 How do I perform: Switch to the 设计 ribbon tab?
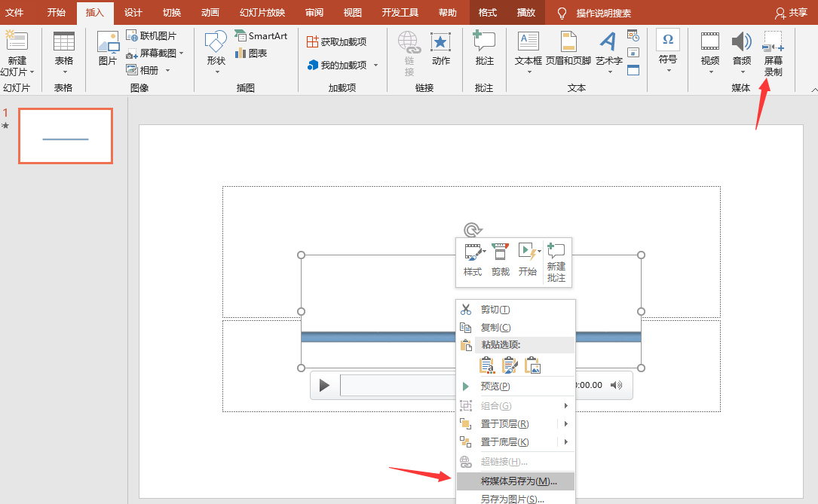pyautogui.click(x=133, y=13)
